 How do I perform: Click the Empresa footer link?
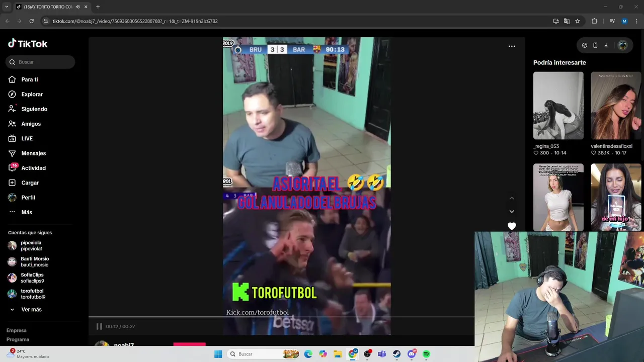[x=17, y=330]
